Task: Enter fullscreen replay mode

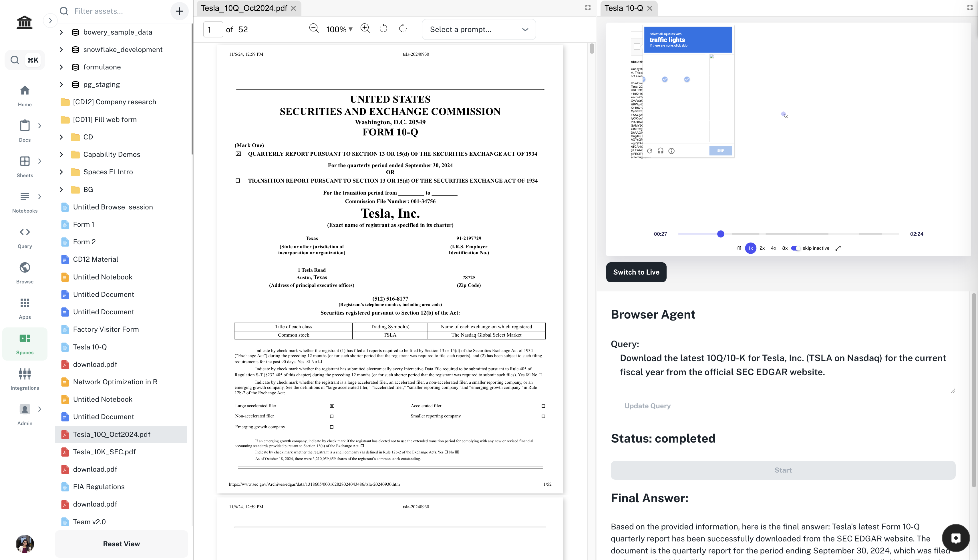Action: coord(838,248)
